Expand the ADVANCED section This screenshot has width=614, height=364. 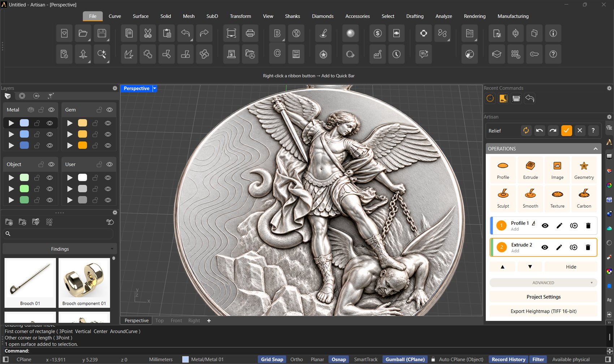543,283
